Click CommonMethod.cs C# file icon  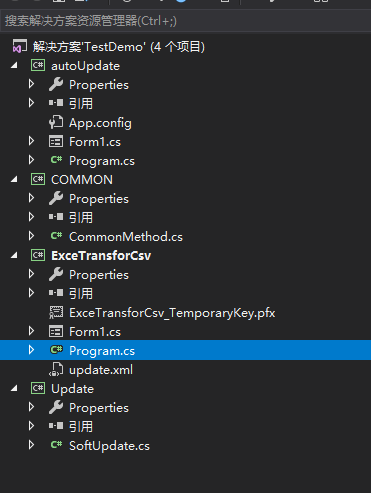click(x=56, y=236)
